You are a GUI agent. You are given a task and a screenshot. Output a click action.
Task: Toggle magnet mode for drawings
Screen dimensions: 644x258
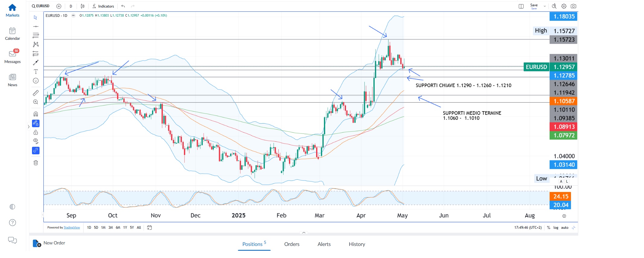click(36, 114)
